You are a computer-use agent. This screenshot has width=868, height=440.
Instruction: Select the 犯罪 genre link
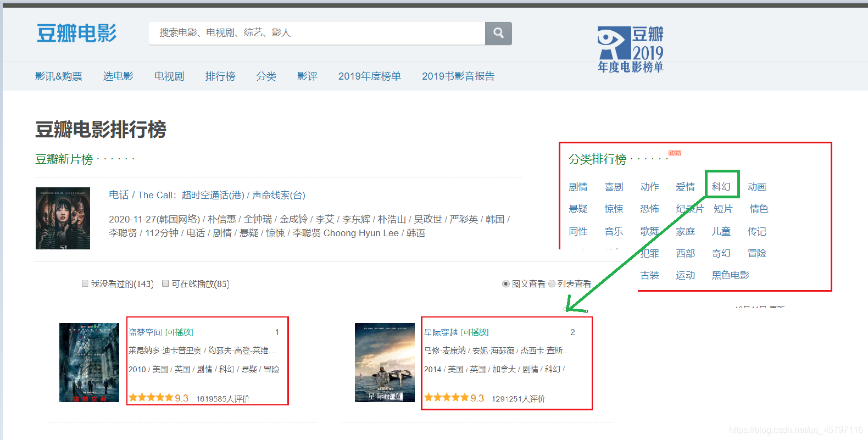coord(649,253)
